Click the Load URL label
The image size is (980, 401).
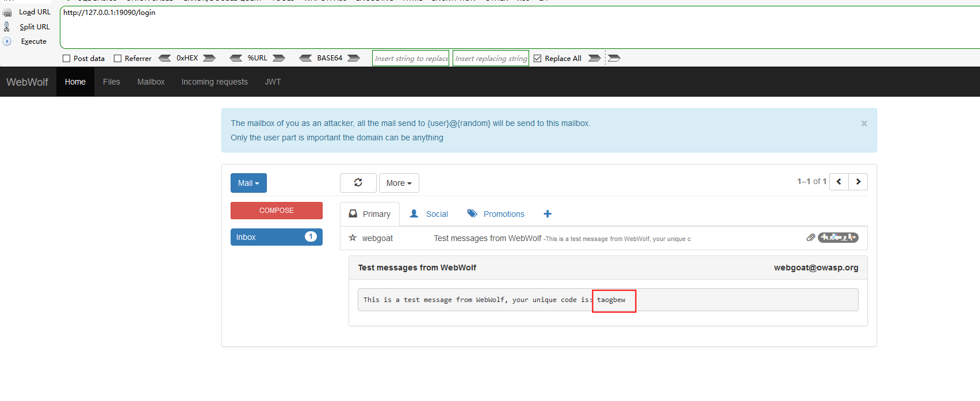coord(35,12)
